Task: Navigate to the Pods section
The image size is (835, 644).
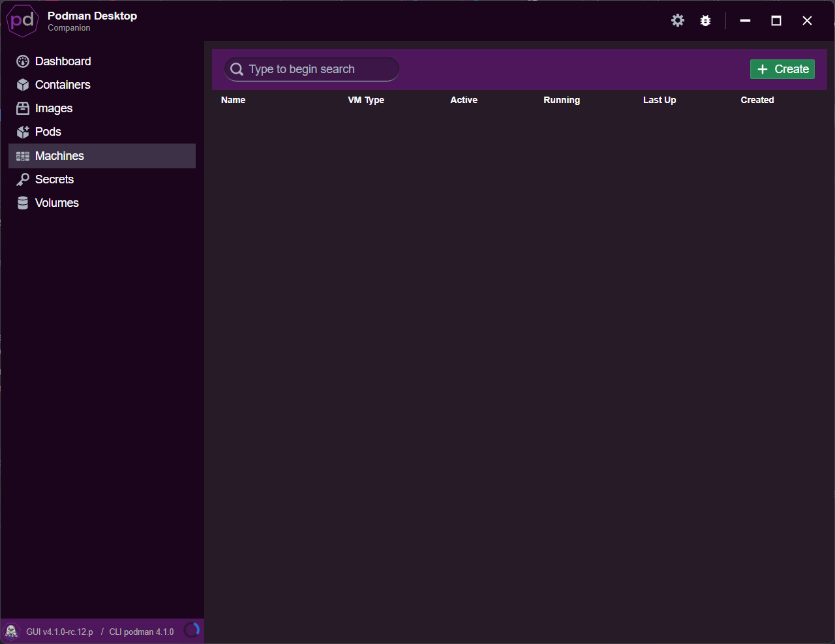Action: [x=102, y=132]
